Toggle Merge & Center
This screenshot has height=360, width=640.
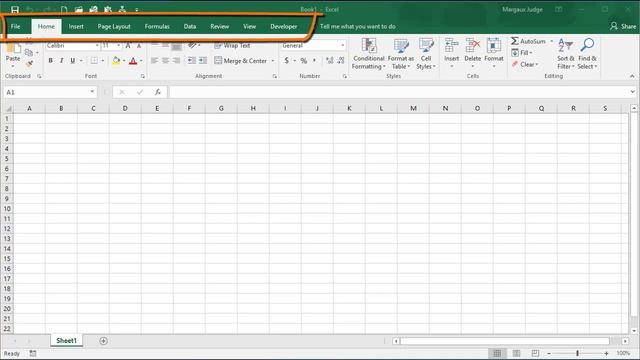click(241, 61)
